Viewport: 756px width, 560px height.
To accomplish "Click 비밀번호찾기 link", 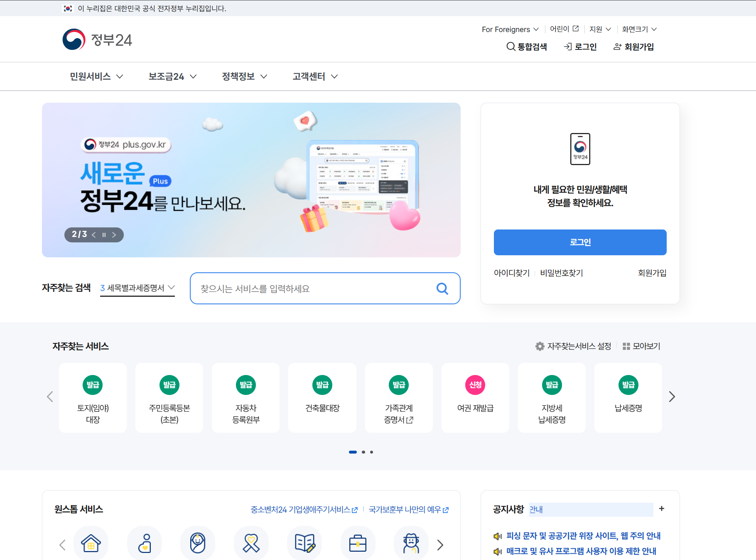I will (x=562, y=273).
